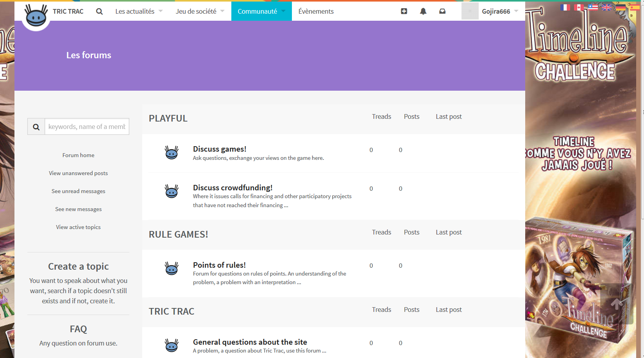Open View unanswered posts
The image size is (644, 358).
point(79,173)
